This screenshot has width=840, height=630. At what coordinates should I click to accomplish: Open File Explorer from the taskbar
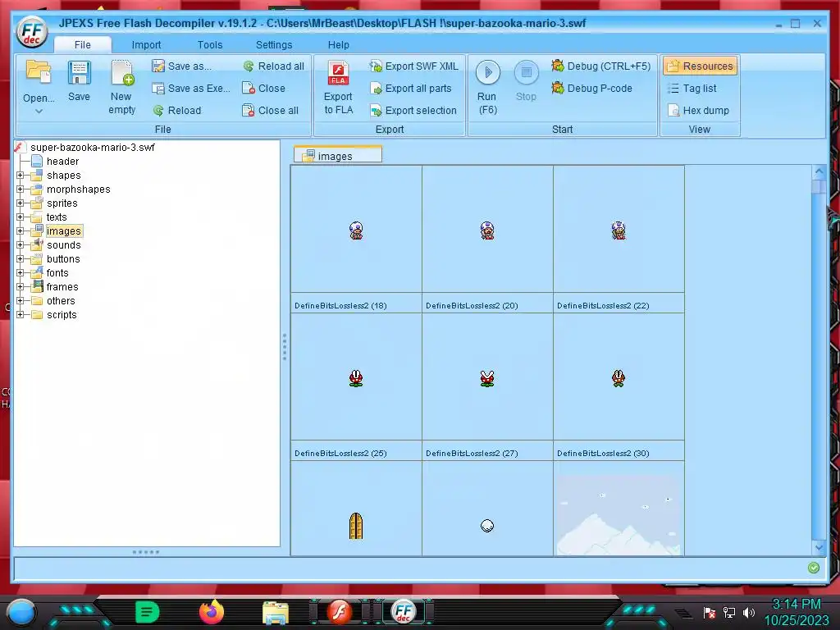pos(276,613)
